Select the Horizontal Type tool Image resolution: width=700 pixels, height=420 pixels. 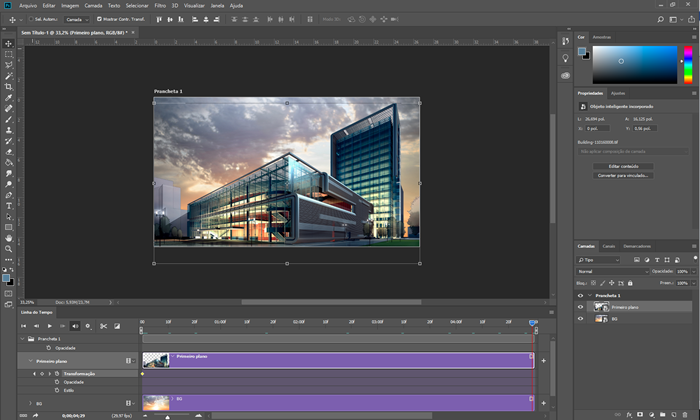(8, 206)
